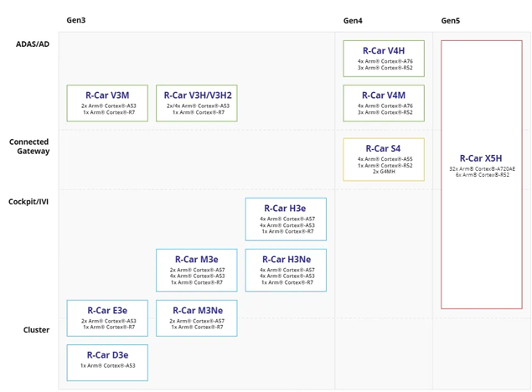Viewport: 532px width, 392px height.
Task: Click '2x/4x Arm Cortex-A53' under V3H/V3H2
Action: pyautogui.click(x=198, y=106)
